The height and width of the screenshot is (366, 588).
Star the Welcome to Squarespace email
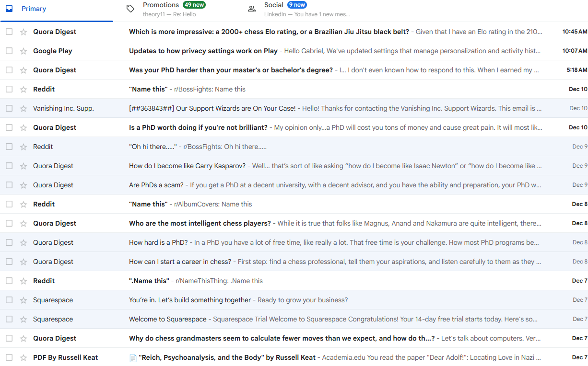(x=23, y=319)
